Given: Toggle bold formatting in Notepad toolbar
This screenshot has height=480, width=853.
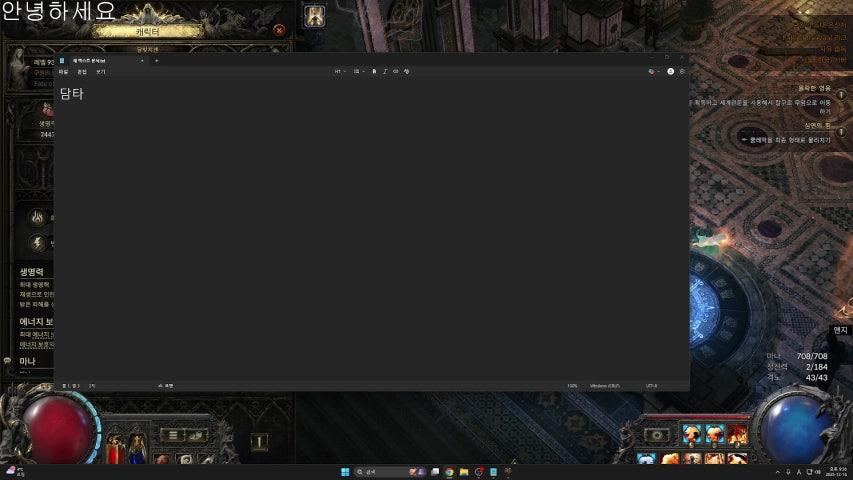Looking at the screenshot, I should click(x=374, y=71).
